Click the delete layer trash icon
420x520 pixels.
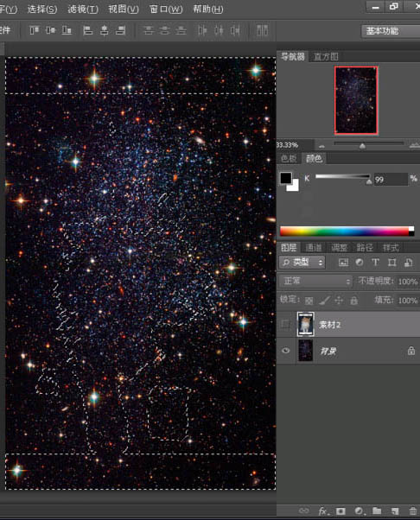(412, 510)
